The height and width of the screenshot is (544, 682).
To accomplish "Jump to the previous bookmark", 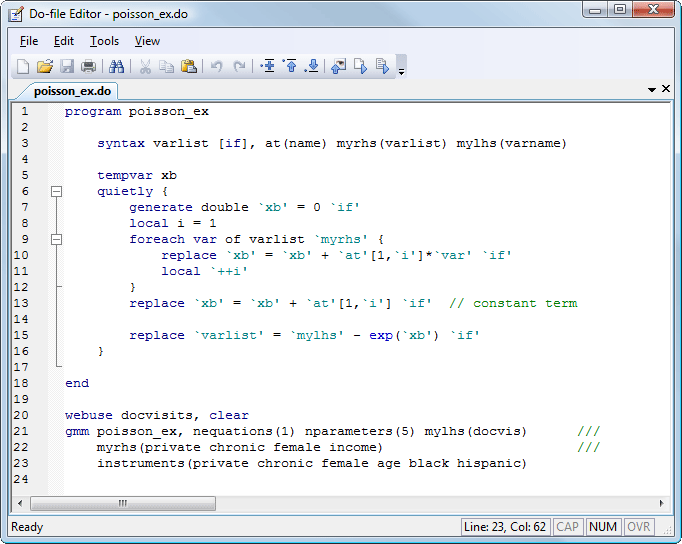I will tap(290, 67).
